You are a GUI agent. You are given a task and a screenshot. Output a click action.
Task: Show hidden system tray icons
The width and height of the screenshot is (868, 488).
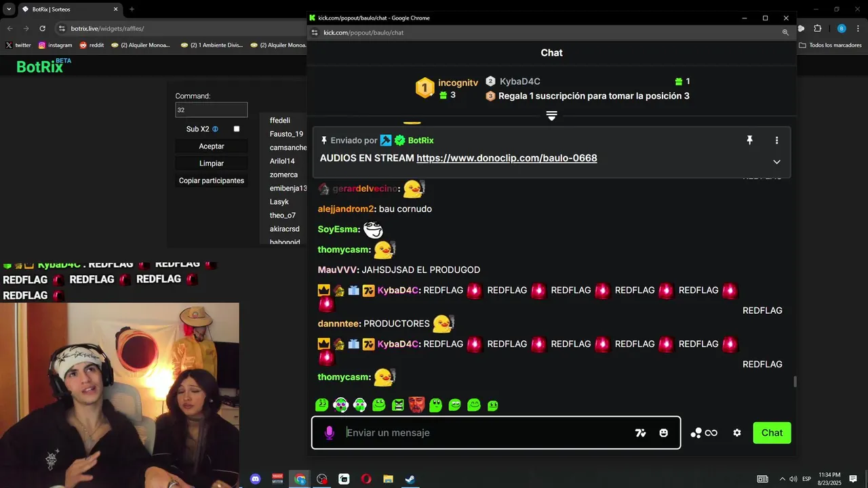click(x=782, y=479)
